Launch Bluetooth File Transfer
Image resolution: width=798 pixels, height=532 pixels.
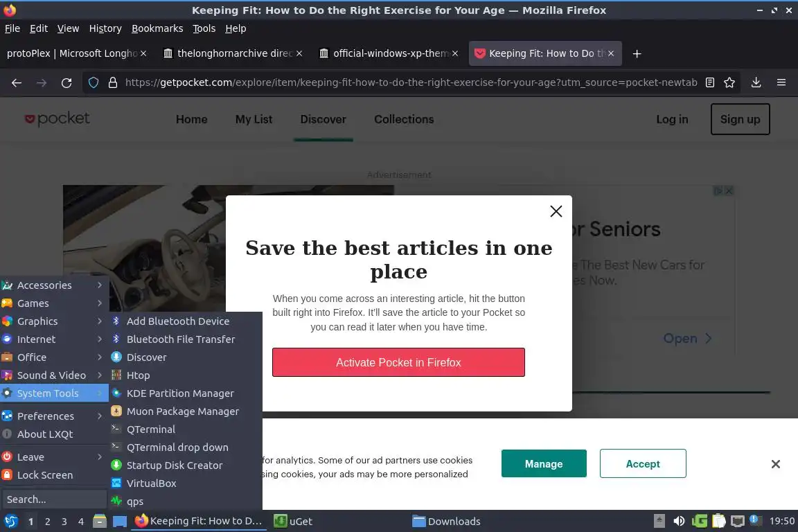(x=186, y=339)
